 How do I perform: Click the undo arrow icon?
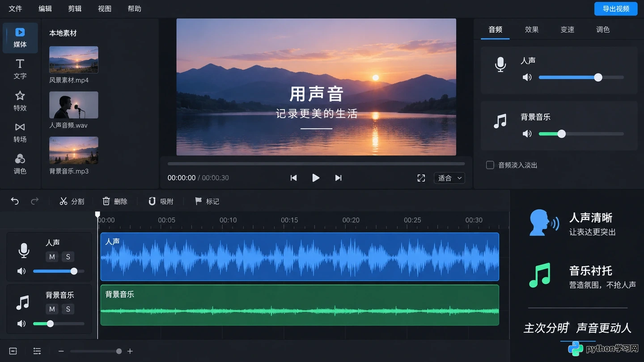15,201
